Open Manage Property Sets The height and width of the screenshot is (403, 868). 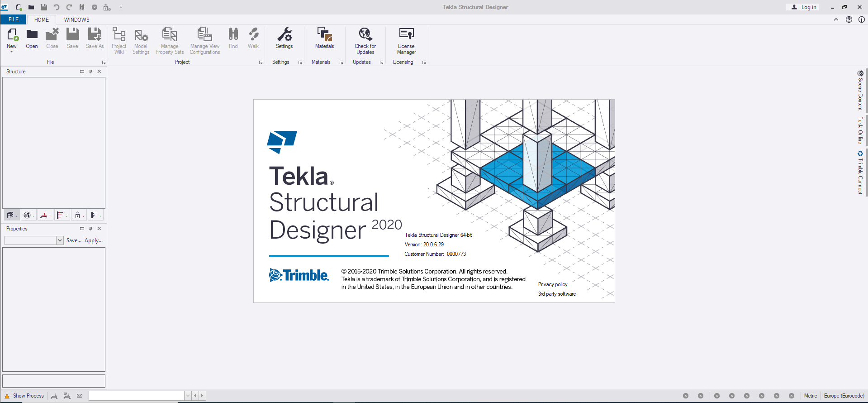coord(170,41)
